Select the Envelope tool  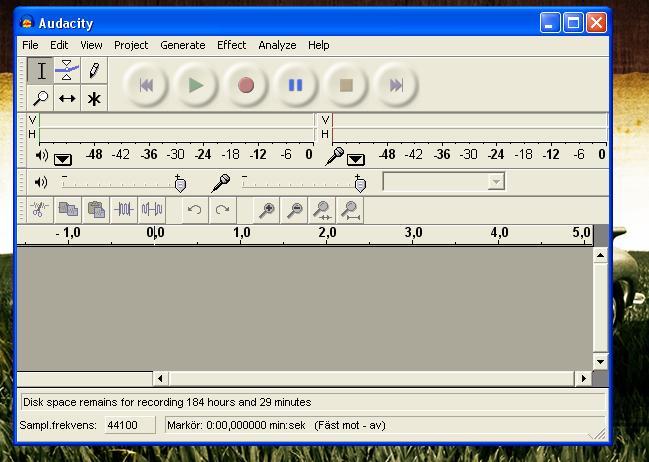click(x=67, y=71)
